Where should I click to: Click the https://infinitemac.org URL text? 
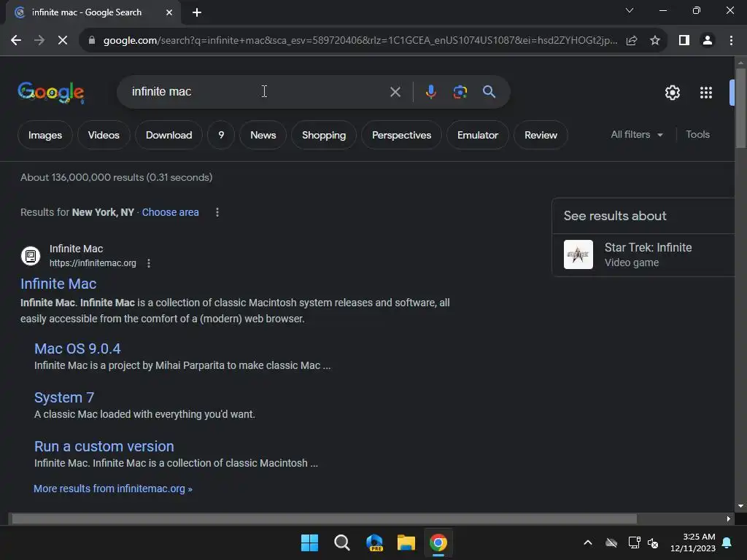(x=93, y=263)
